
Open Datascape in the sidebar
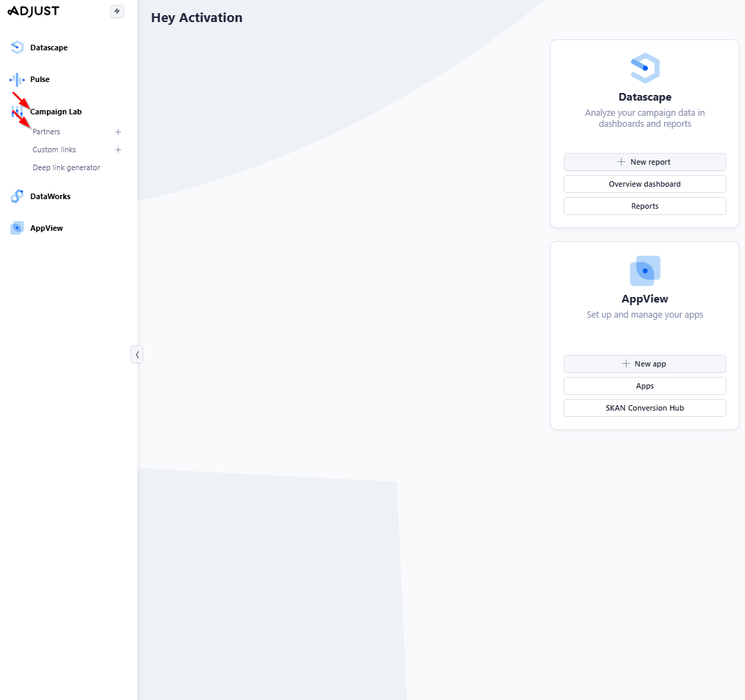[49, 48]
